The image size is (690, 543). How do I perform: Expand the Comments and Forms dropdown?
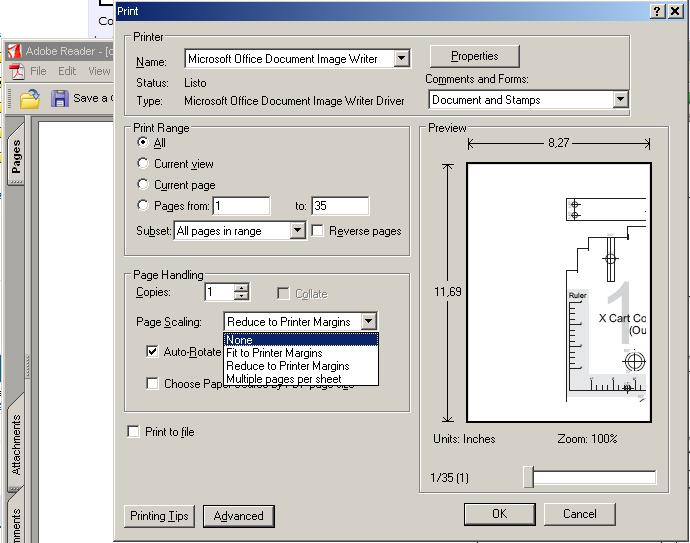coord(620,100)
